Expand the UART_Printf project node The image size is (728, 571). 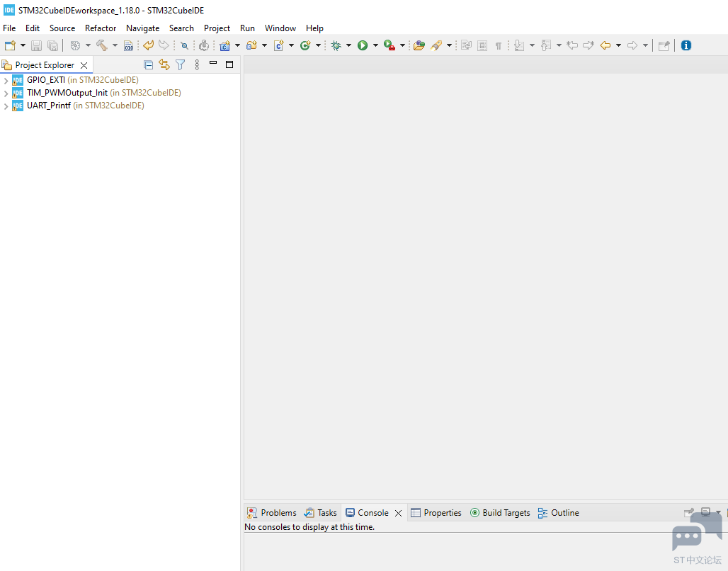[x=6, y=106]
